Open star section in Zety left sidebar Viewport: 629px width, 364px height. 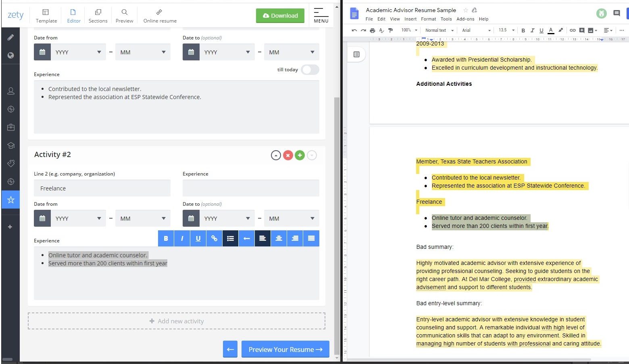pyautogui.click(x=11, y=200)
